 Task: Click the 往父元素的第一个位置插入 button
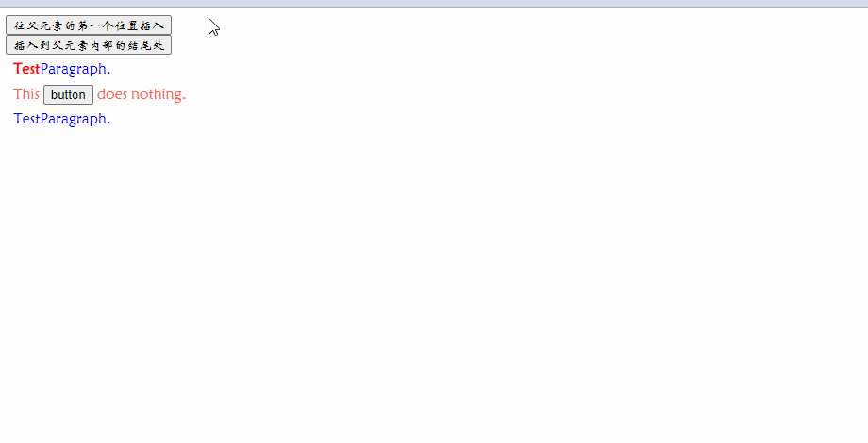[x=89, y=25]
